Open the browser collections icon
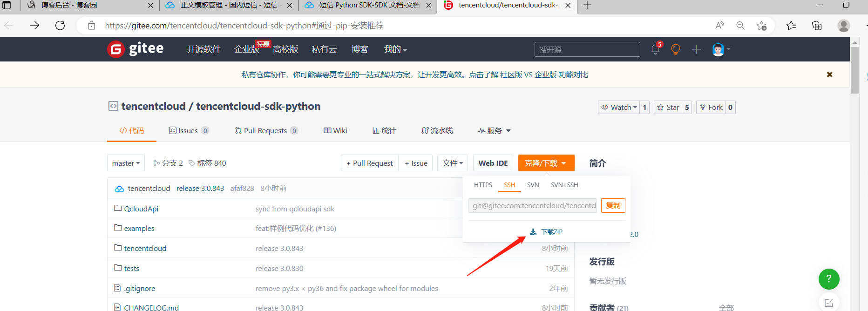This screenshot has height=311, width=868. coord(817,26)
